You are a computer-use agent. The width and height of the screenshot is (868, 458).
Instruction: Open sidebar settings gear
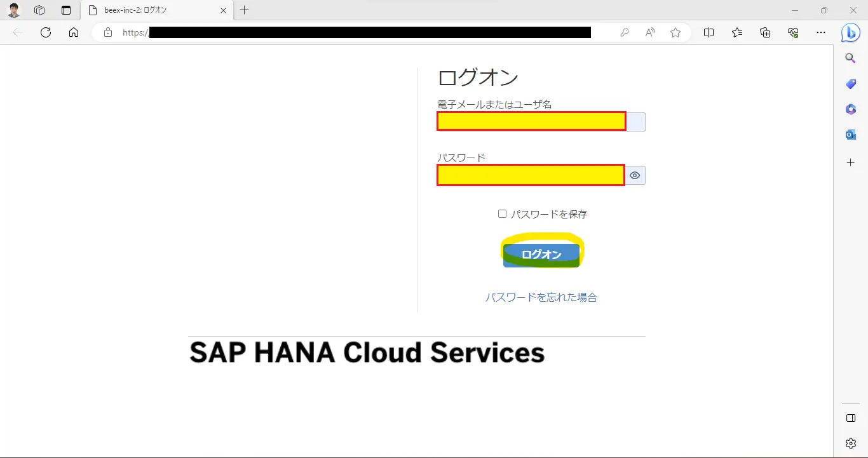click(851, 443)
